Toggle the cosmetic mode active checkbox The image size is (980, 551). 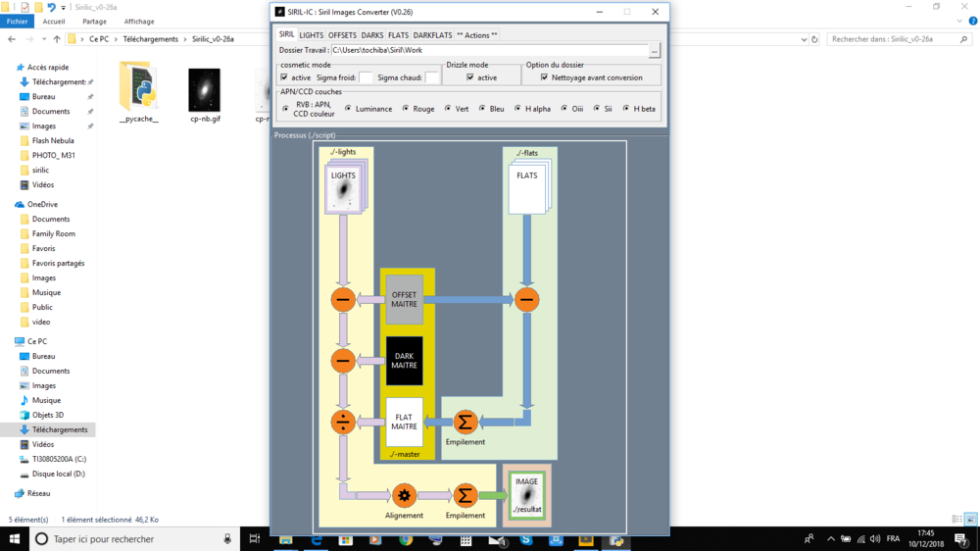pos(284,77)
